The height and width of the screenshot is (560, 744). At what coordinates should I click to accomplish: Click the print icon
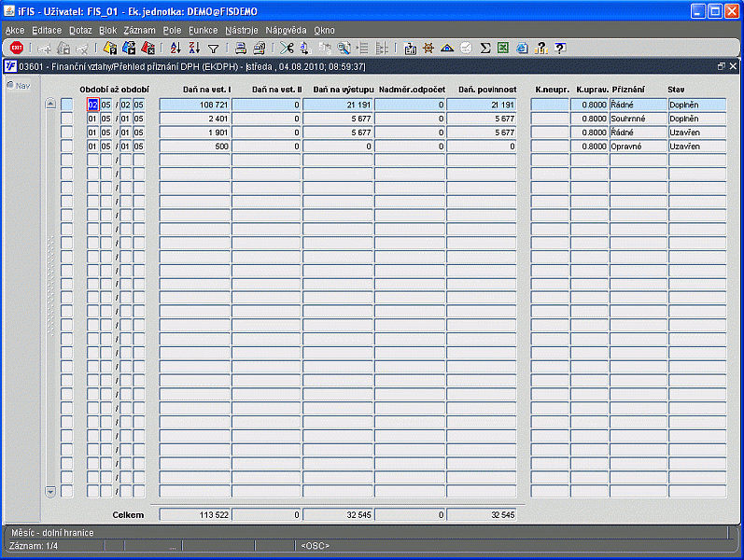(241, 48)
